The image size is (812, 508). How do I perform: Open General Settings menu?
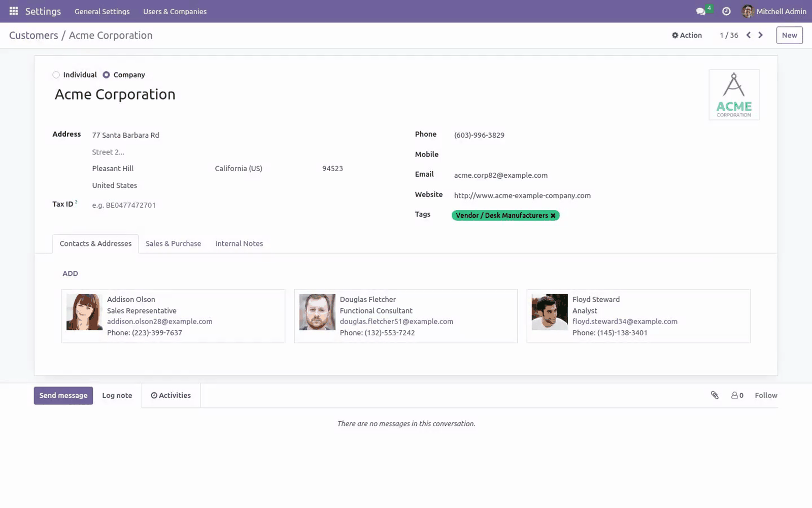pyautogui.click(x=102, y=11)
